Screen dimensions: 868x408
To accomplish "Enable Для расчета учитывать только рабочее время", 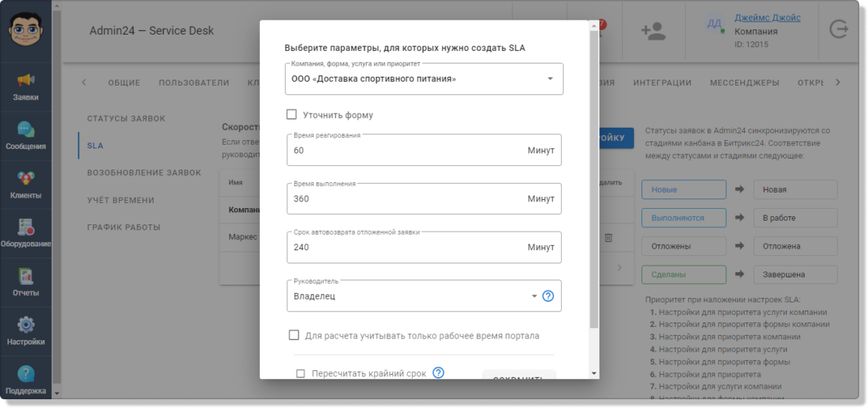I will coord(294,336).
